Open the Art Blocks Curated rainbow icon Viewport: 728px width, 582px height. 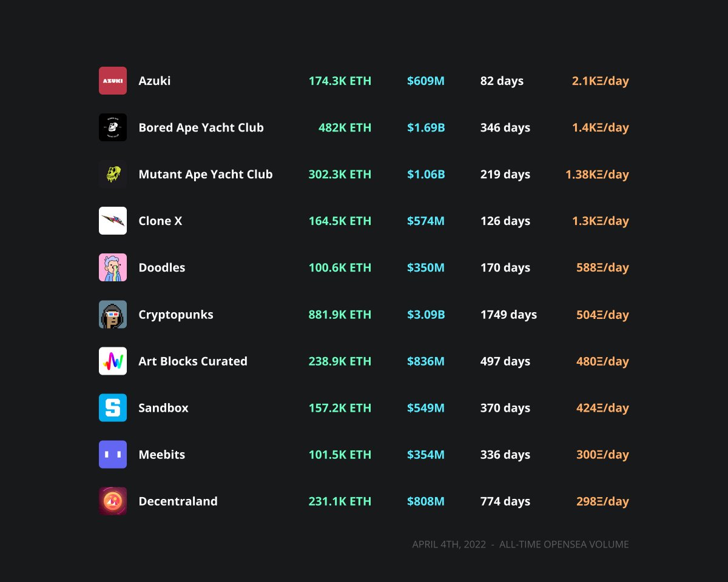click(112, 361)
